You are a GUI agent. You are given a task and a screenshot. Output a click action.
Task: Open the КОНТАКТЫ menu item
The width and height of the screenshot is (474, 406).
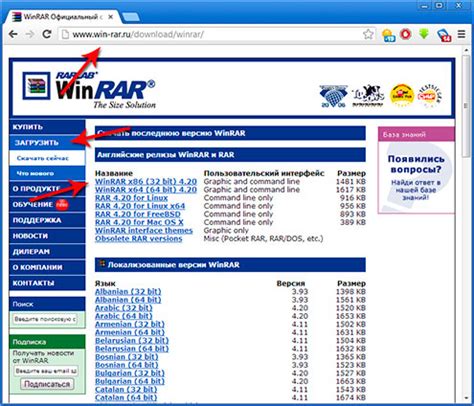tap(47, 283)
